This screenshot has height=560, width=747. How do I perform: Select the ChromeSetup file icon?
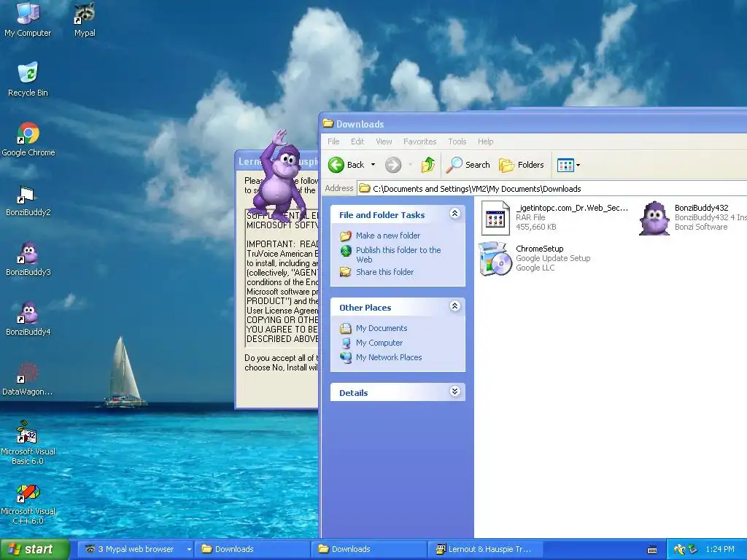tap(495, 259)
